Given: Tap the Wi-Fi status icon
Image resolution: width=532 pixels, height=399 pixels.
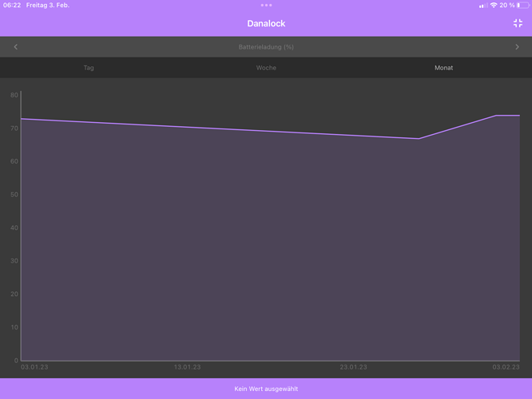Looking at the screenshot, I should coord(494,5).
